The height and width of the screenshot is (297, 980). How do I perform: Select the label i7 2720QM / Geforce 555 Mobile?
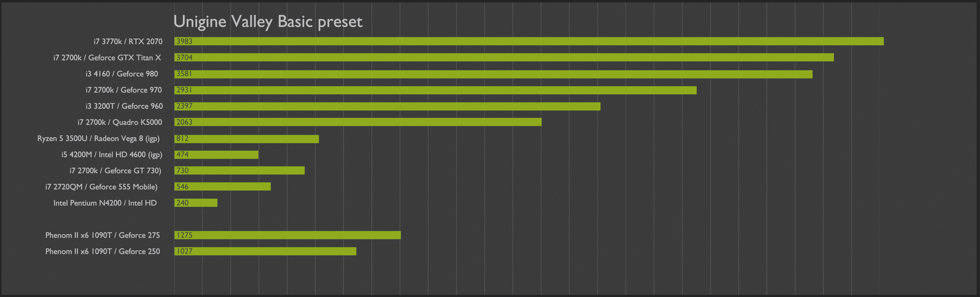click(x=101, y=187)
